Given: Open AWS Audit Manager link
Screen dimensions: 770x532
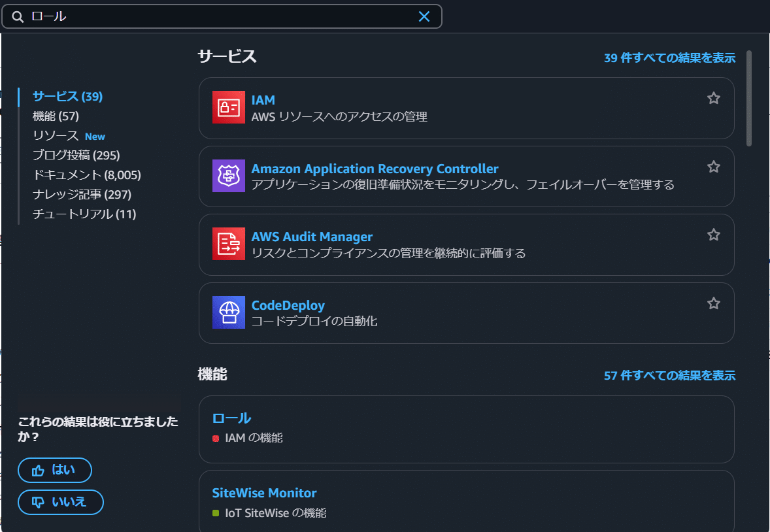Looking at the screenshot, I should [312, 237].
